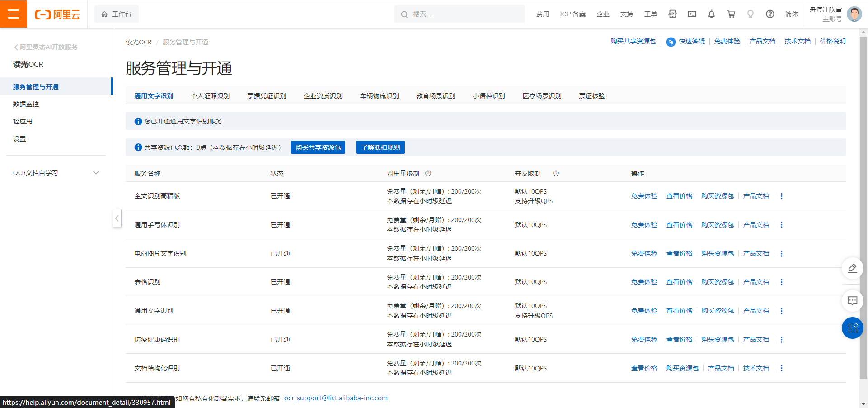Expand OCR文档自学习 section
Viewport: 868px width, 408px height.
[x=56, y=173]
